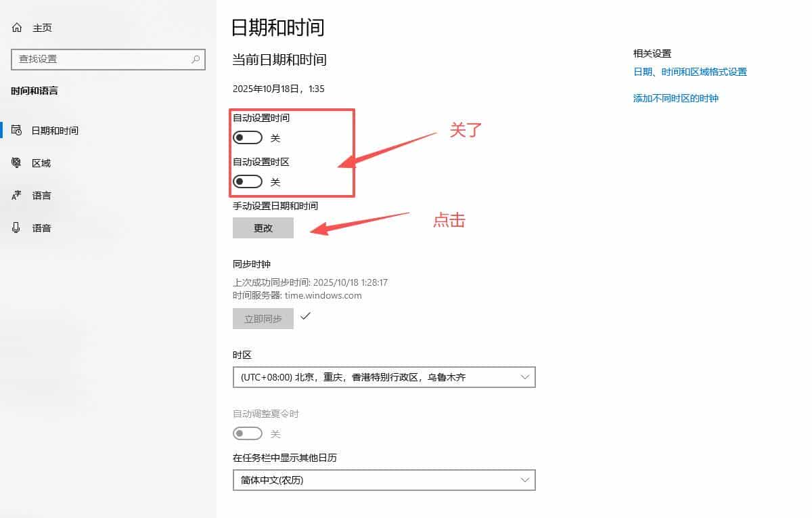This screenshot has width=812, height=518.
Task: Switch to the 区域 section
Action: click(41, 163)
